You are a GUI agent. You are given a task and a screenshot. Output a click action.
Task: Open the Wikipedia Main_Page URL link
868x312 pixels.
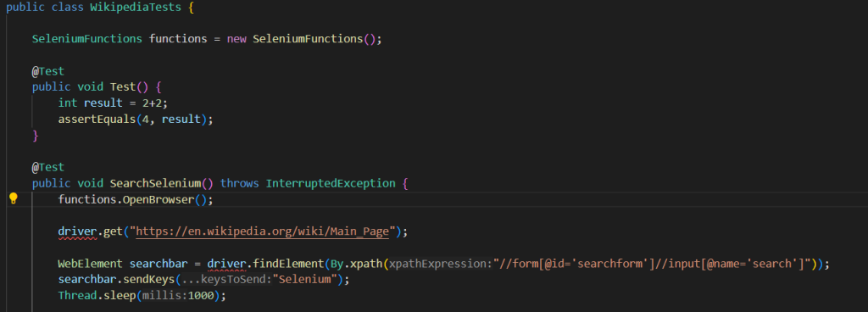(264, 231)
